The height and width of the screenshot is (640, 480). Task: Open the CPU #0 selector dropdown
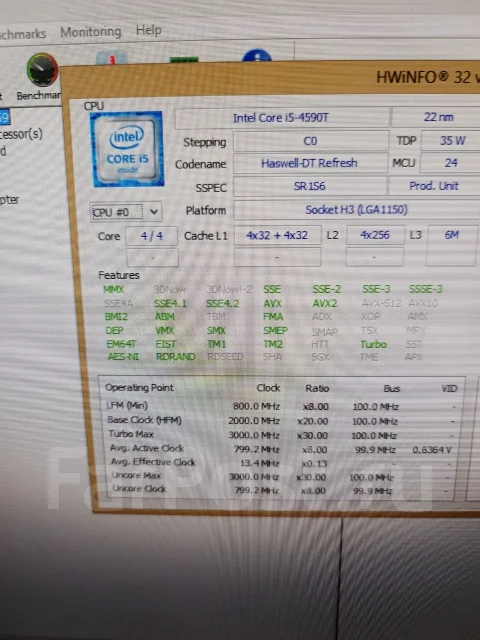(126, 212)
